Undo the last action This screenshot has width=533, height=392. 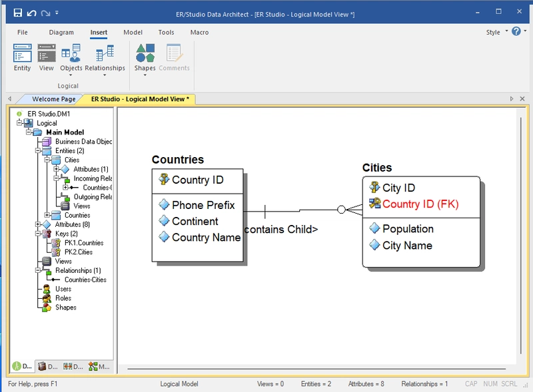tap(31, 13)
